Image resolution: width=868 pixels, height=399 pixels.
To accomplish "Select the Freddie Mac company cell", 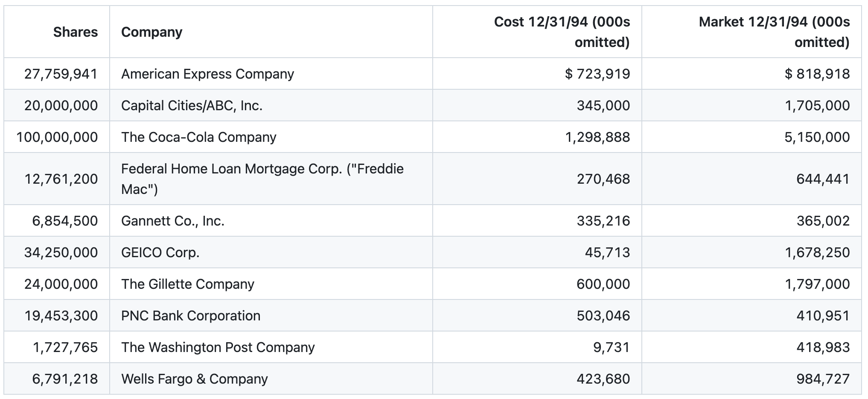I will tap(262, 179).
